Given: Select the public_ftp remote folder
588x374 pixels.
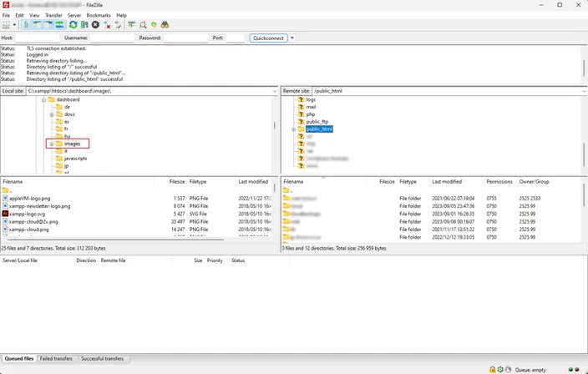Looking at the screenshot, I should click(317, 121).
